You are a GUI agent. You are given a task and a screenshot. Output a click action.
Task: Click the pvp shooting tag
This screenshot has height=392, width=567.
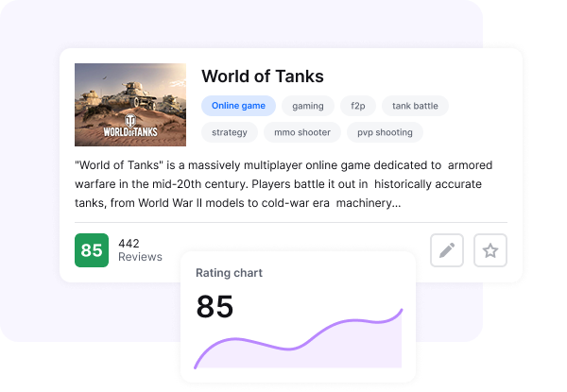click(385, 132)
